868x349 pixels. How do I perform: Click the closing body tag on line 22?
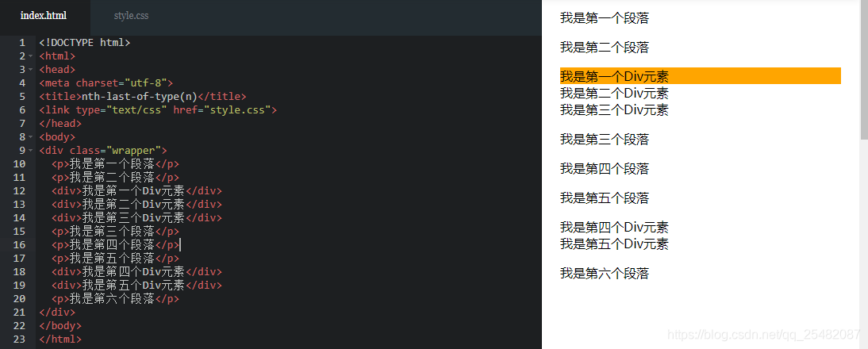coord(60,326)
